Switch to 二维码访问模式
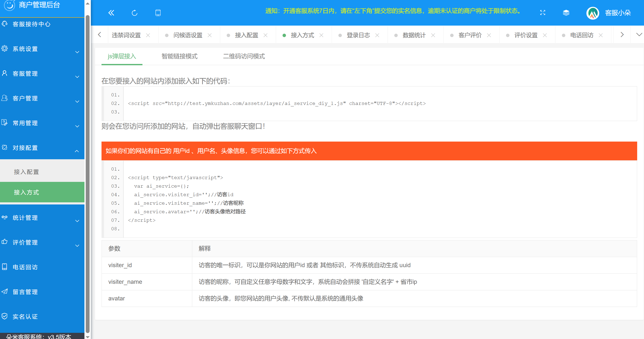Viewport: 644px width, 339px height. 244,56
